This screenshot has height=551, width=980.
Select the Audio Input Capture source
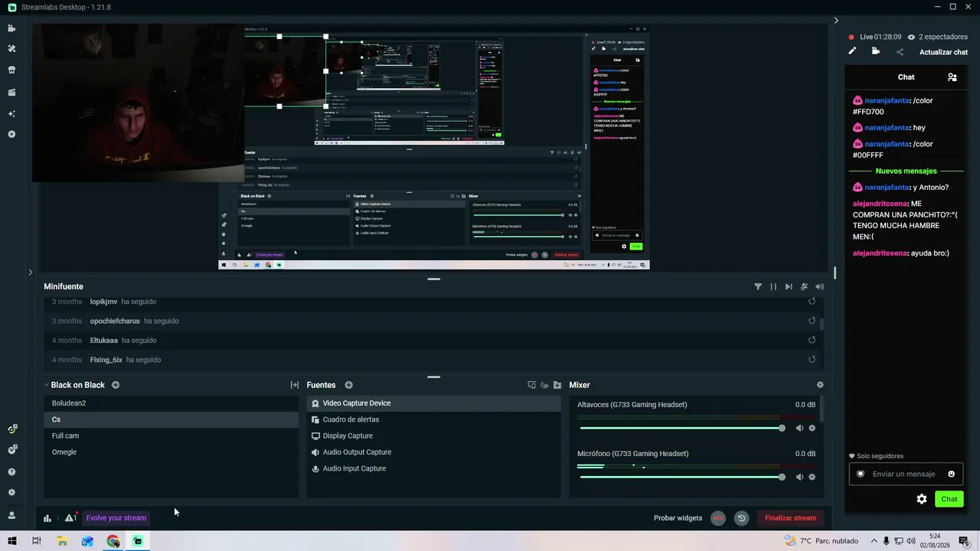point(434,468)
